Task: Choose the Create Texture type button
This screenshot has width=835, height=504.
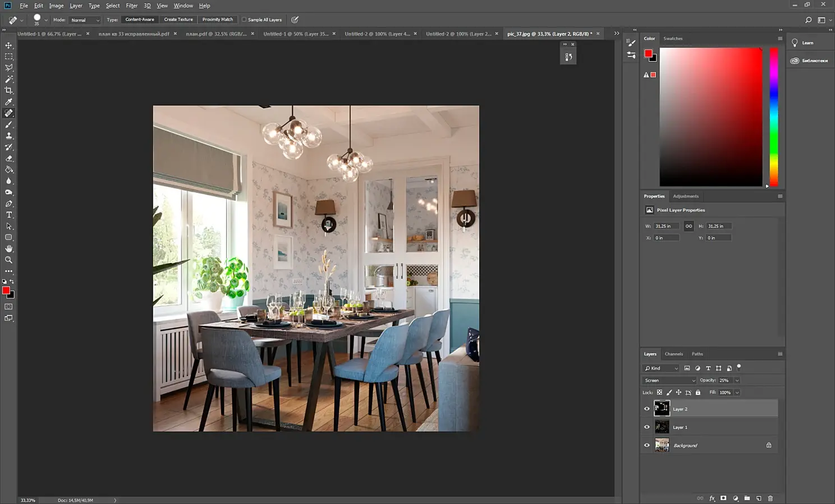Action: tap(178, 20)
